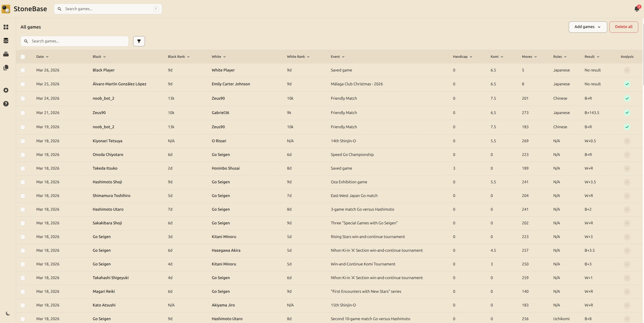Click the Delete all button
644x323 pixels.
pos(624,27)
